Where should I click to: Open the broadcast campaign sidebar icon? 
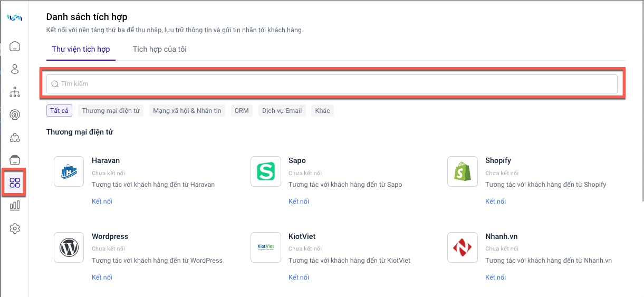click(15, 115)
